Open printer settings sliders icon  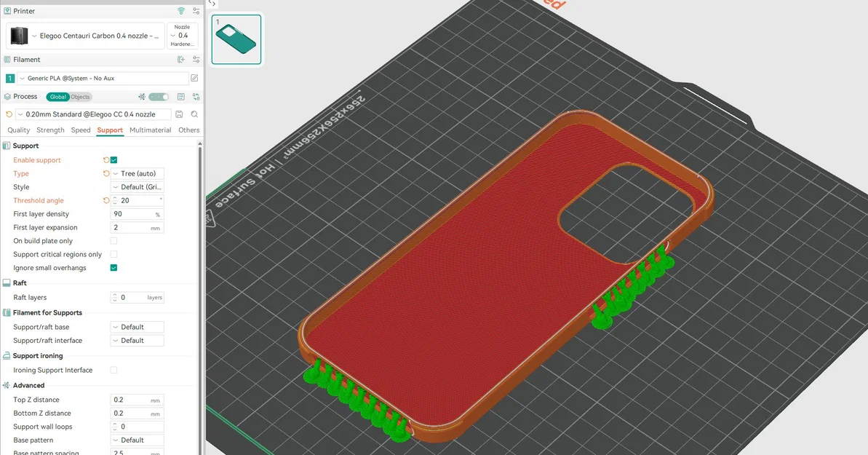tap(196, 11)
